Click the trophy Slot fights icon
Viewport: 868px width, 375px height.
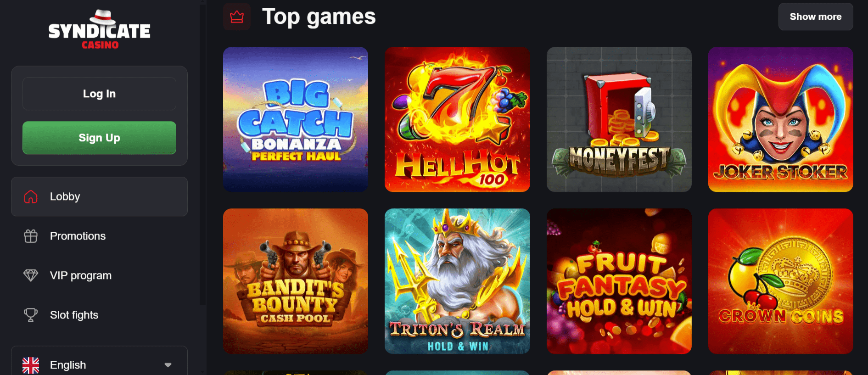[31, 315]
